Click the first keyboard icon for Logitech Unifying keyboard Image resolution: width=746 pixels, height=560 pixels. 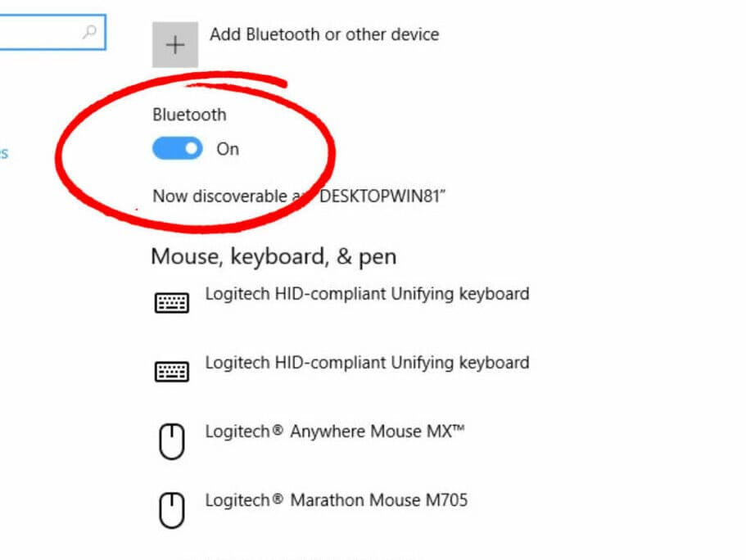pos(171,302)
